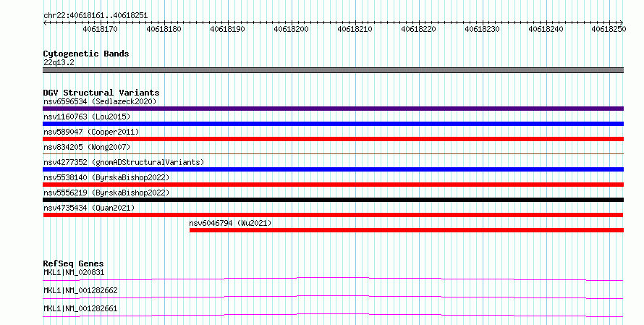644x325 pixels.
Task: Click the 22q13.2 band label
Action: pyautogui.click(x=59, y=62)
